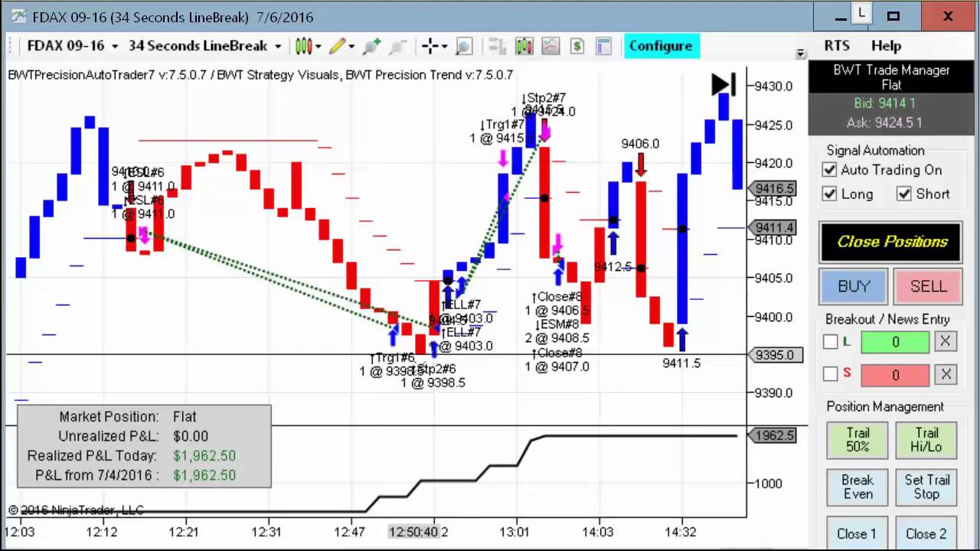Open the properties panel icon
This screenshot has height=551, width=980.
pyautogui.click(x=603, y=46)
